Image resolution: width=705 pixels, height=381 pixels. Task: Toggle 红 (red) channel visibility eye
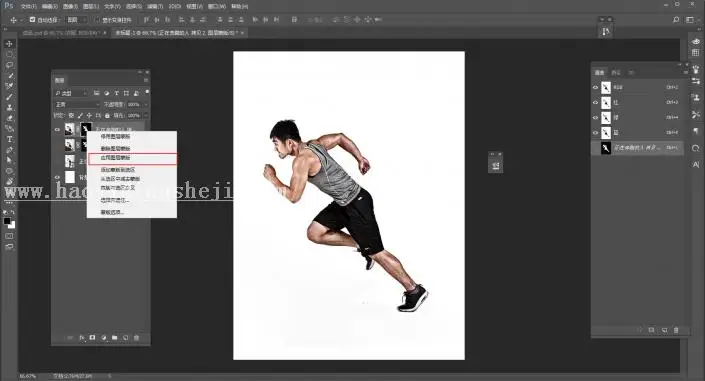(595, 103)
